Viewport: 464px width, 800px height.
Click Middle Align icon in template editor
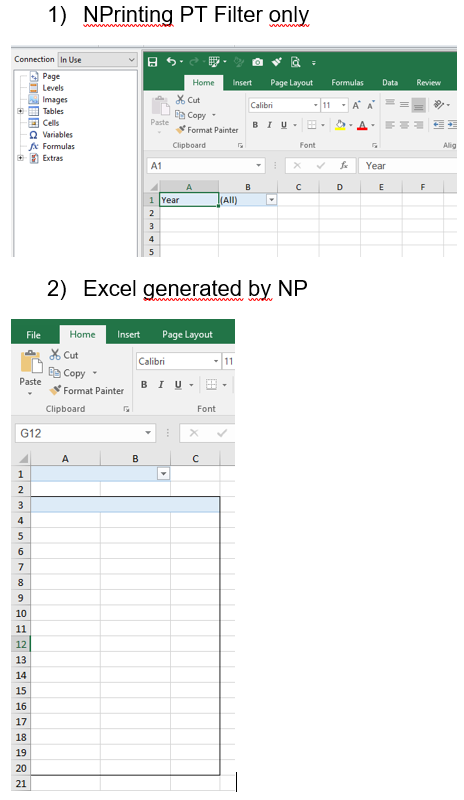pos(404,104)
